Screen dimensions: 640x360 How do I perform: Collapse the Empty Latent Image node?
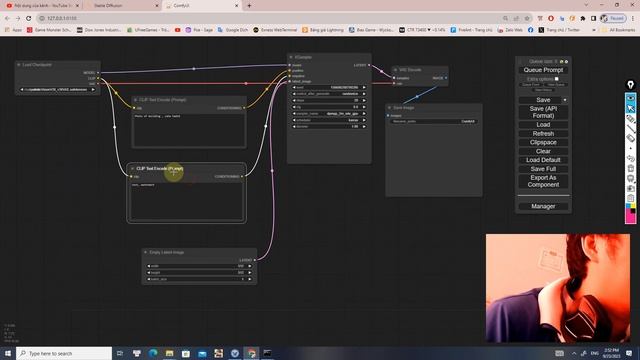(x=145, y=252)
